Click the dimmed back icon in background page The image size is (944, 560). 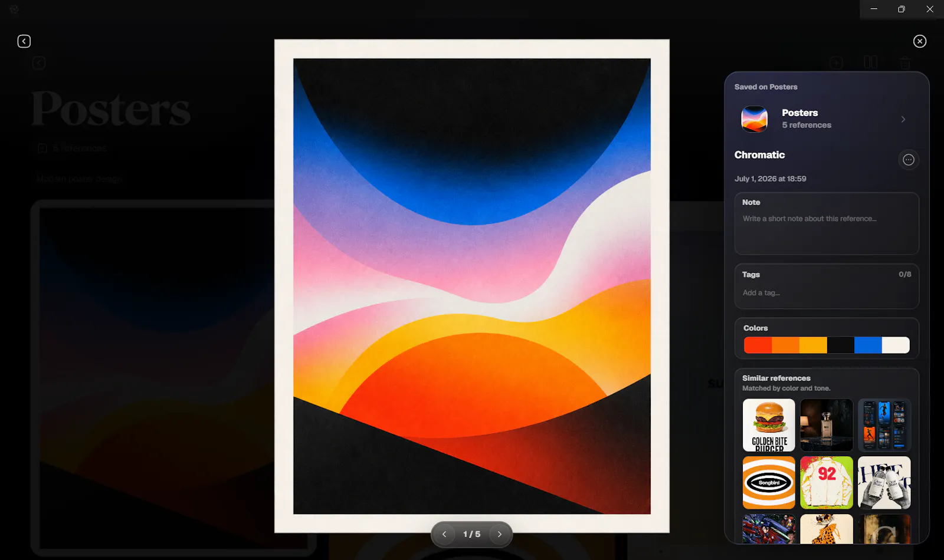click(39, 63)
